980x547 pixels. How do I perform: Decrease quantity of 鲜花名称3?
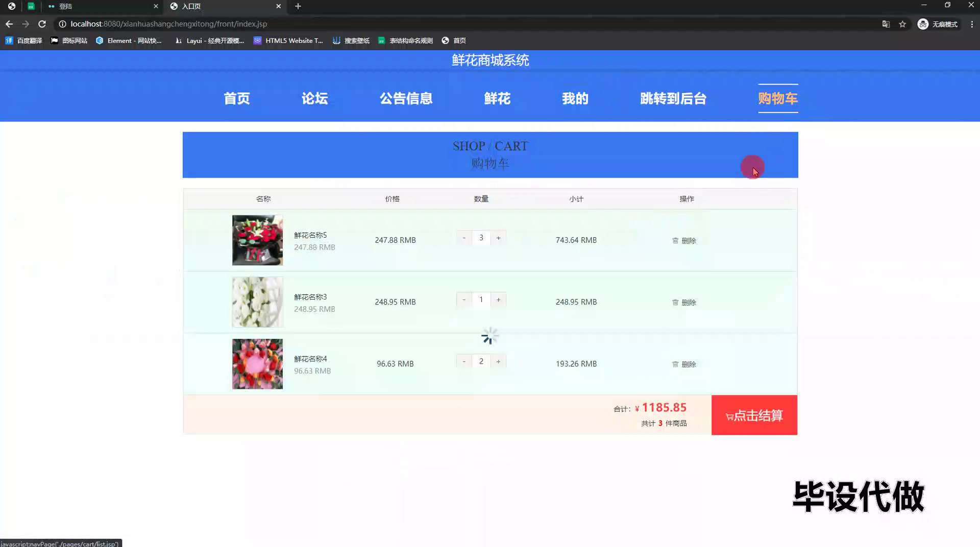464,300
